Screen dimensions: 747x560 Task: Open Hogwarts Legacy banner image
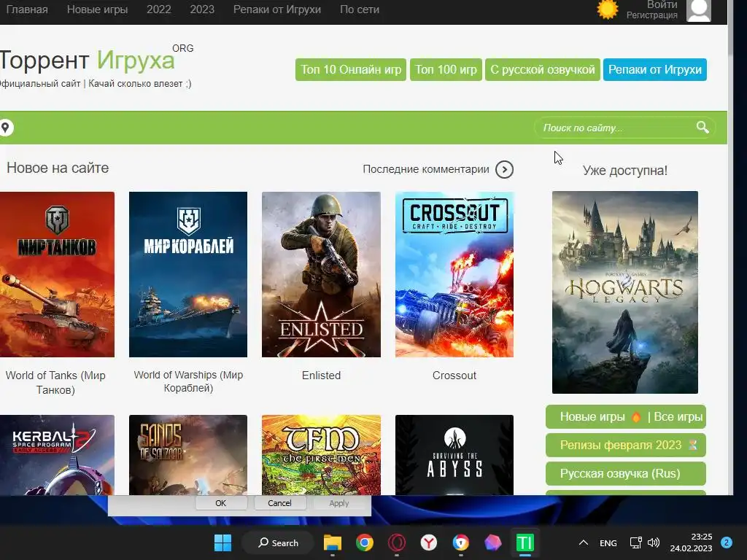[625, 292]
